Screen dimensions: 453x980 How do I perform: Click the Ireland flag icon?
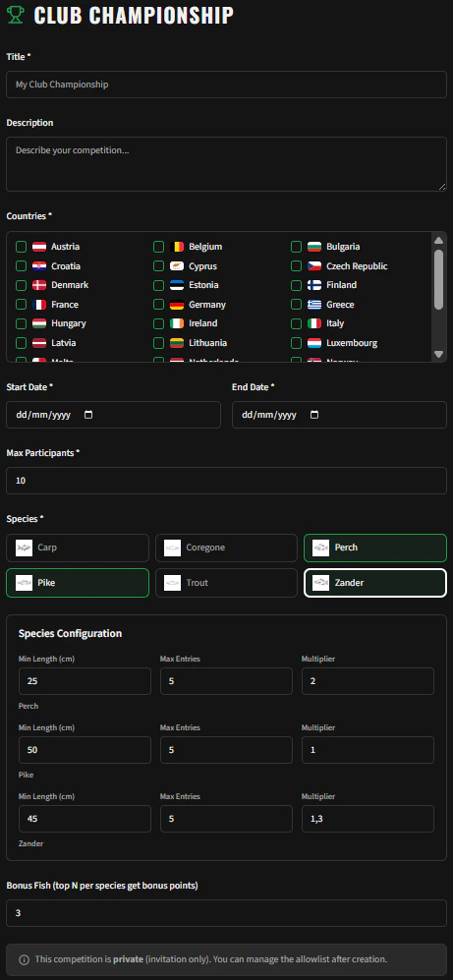(177, 323)
